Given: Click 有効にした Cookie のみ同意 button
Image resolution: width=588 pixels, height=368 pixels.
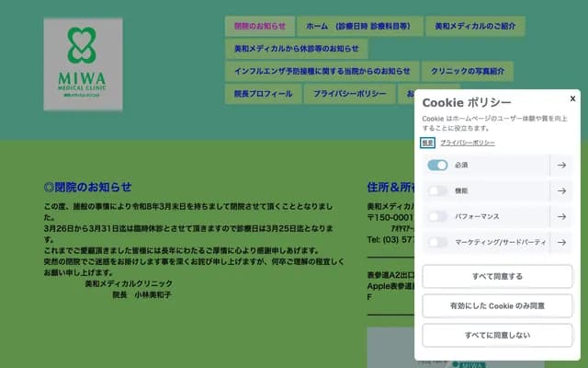Looking at the screenshot, I should [x=497, y=305].
